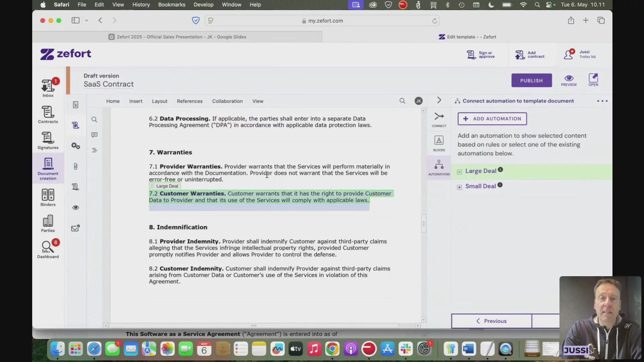The image size is (644, 362).
Task: Switch to the Edit template Zefort tab
Action: coord(467,37)
